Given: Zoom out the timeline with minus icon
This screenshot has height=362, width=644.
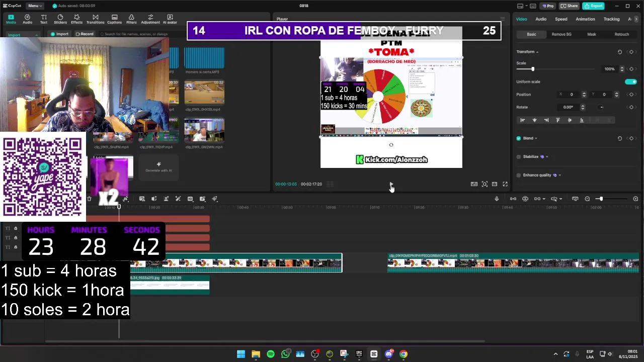Looking at the screenshot, I should pyautogui.click(x=587, y=199).
